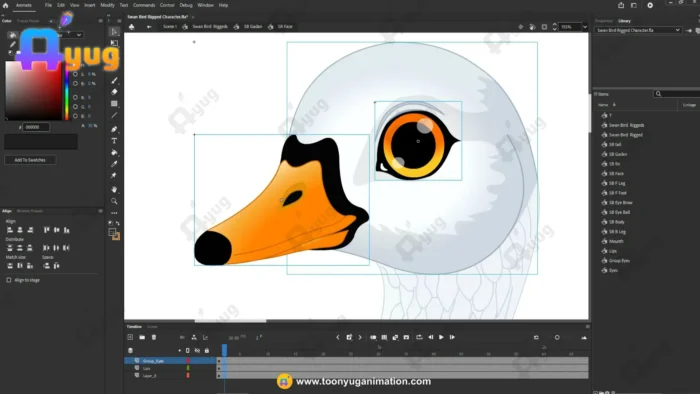Click the loop playback icon
The height and width of the screenshot is (394, 700).
(419, 337)
